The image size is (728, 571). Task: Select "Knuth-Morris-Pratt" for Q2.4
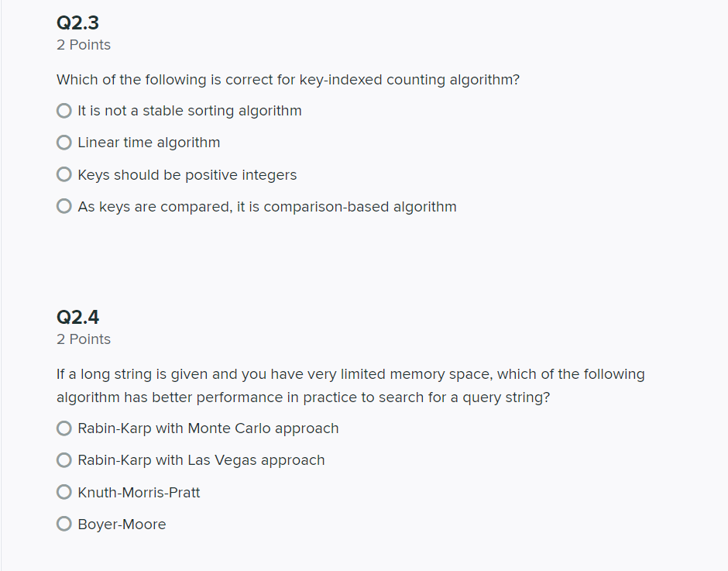click(x=64, y=491)
